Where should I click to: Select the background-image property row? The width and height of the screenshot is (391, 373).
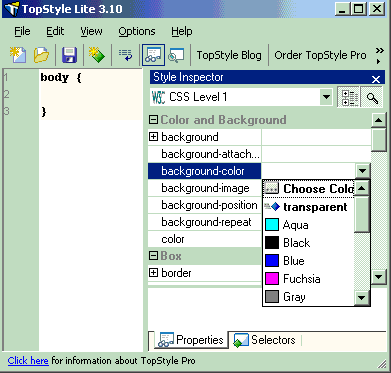[204, 188]
